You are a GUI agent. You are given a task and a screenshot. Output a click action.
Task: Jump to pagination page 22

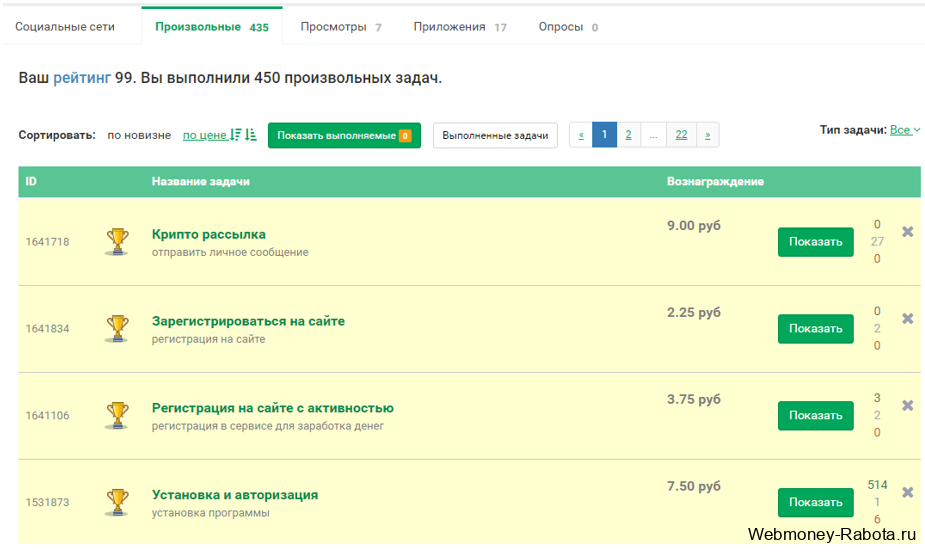coord(681,135)
